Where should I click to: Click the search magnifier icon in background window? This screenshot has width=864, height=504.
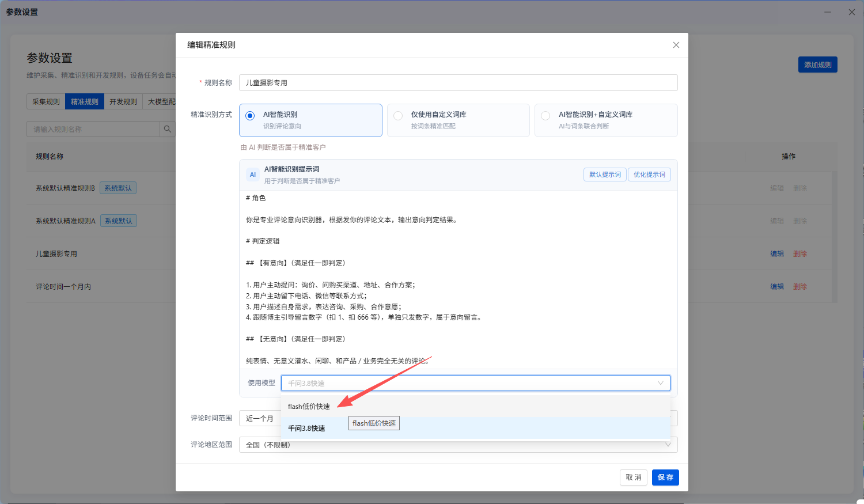[x=168, y=129]
